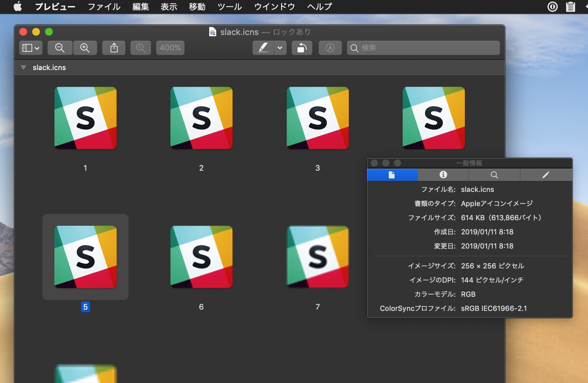Select the highlight pen tool
The width and height of the screenshot is (588, 383).
pyautogui.click(x=263, y=48)
